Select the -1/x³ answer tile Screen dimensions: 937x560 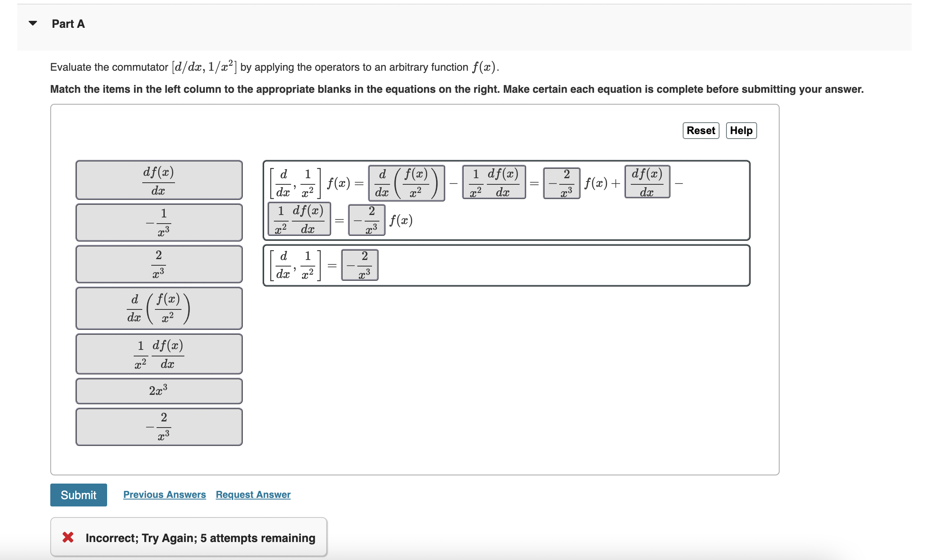point(159,222)
